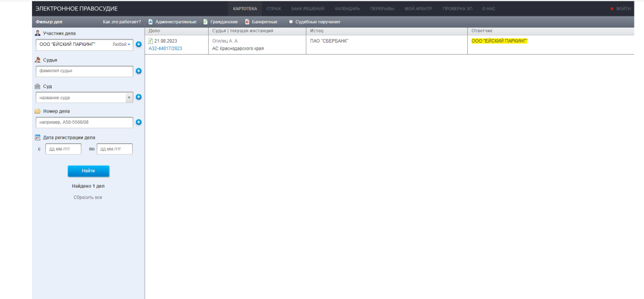
Task: Open the Любой participant type dropdown
Action: 121,45
